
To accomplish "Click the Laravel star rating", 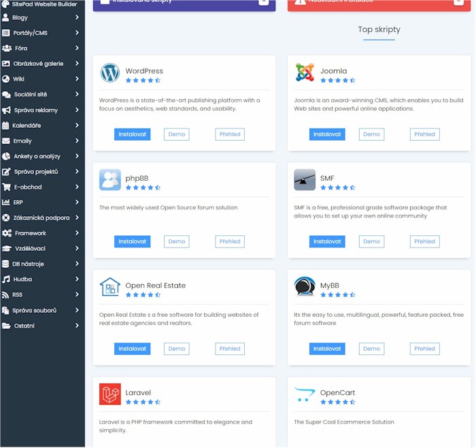I will 143,402.
